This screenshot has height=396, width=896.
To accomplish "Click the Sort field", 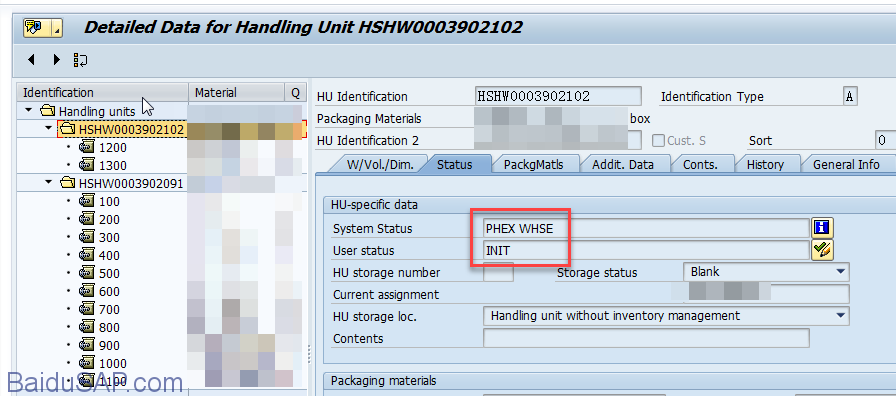I will [x=885, y=140].
